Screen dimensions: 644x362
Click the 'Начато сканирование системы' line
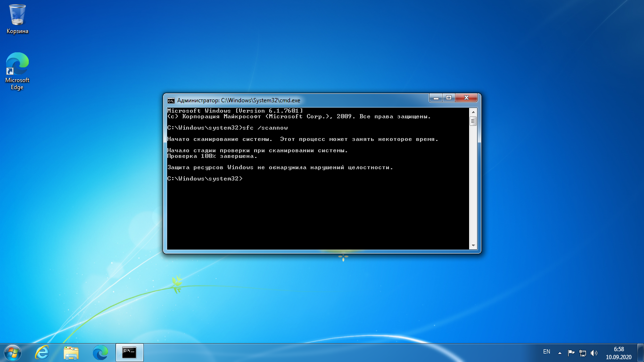(303, 139)
